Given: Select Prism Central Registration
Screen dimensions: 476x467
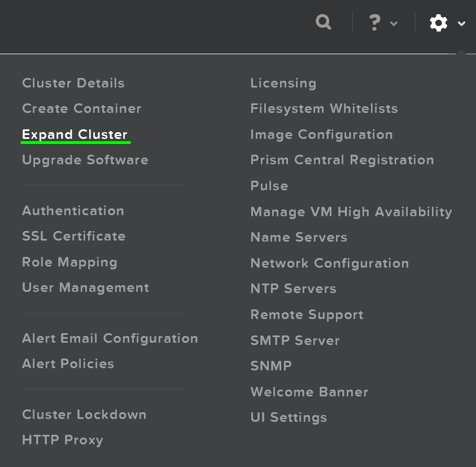Looking at the screenshot, I should pyautogui.click(x=342, y=160).
